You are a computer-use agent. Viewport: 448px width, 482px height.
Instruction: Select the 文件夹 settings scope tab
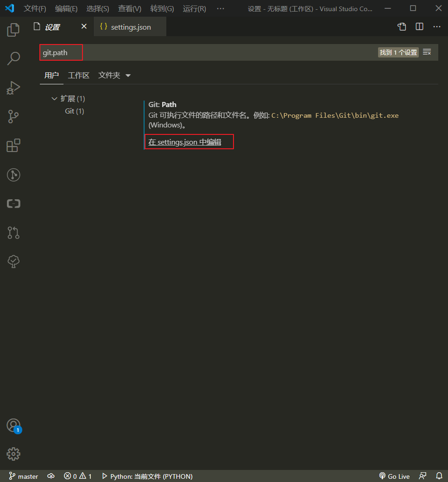[109, 75]
